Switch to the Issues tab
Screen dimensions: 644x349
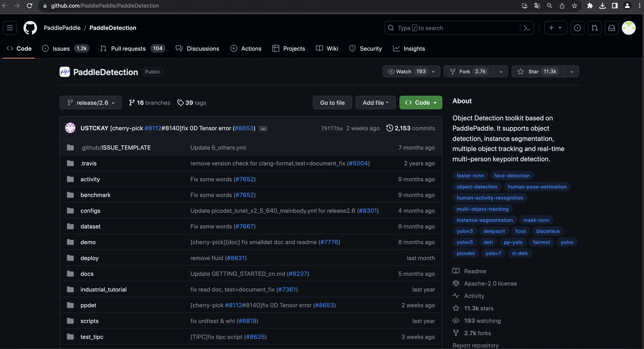66,49
